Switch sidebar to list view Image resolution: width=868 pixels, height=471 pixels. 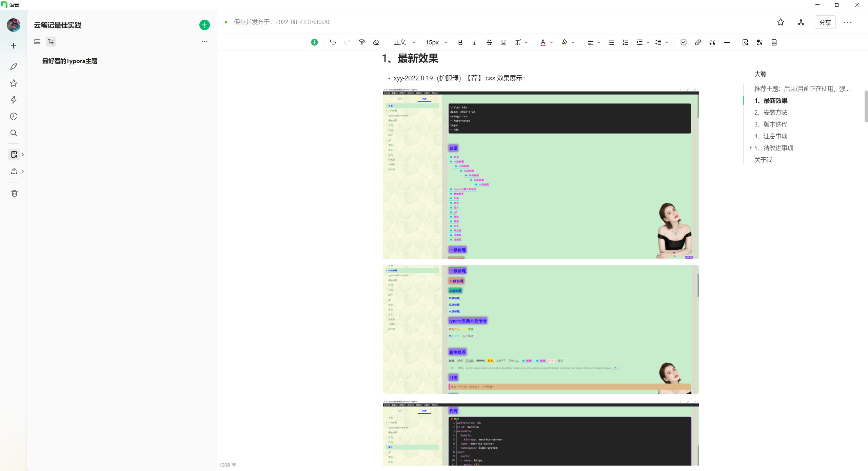tap(37, 42)
